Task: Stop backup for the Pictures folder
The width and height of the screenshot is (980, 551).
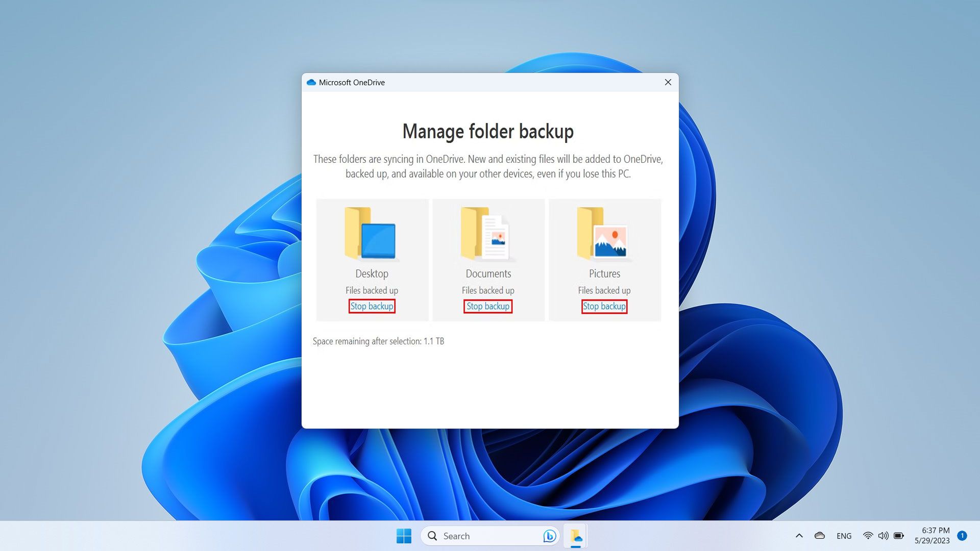Action: pos(604,306)
